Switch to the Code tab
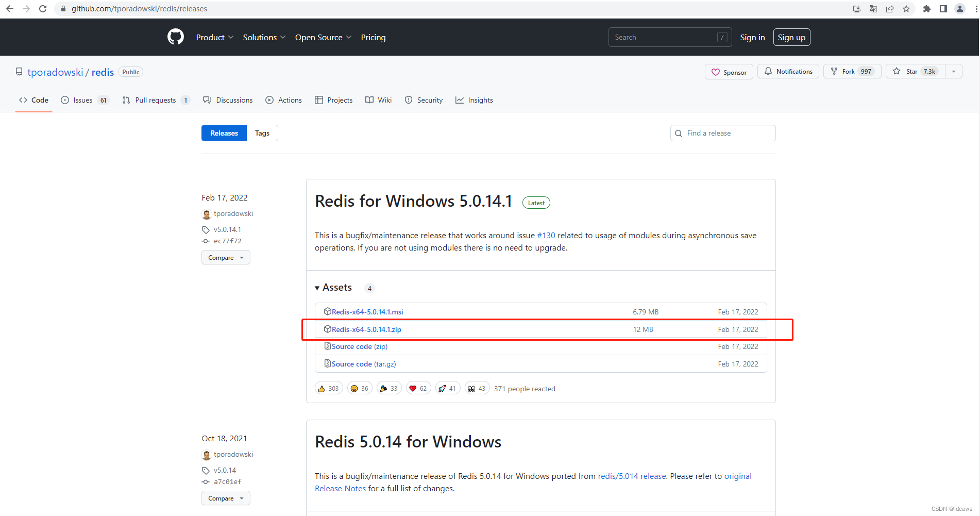 click(34, 100)
